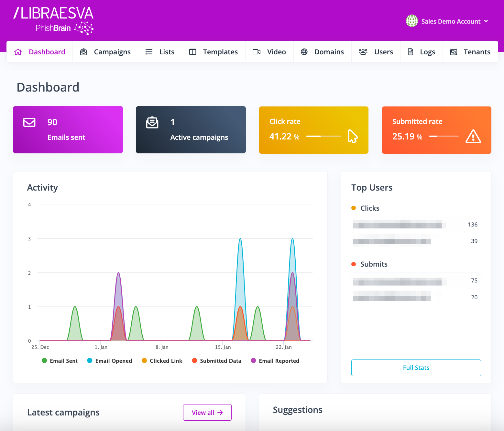
Task: Click the Click rate progress bar
Action: click(323, 136)
